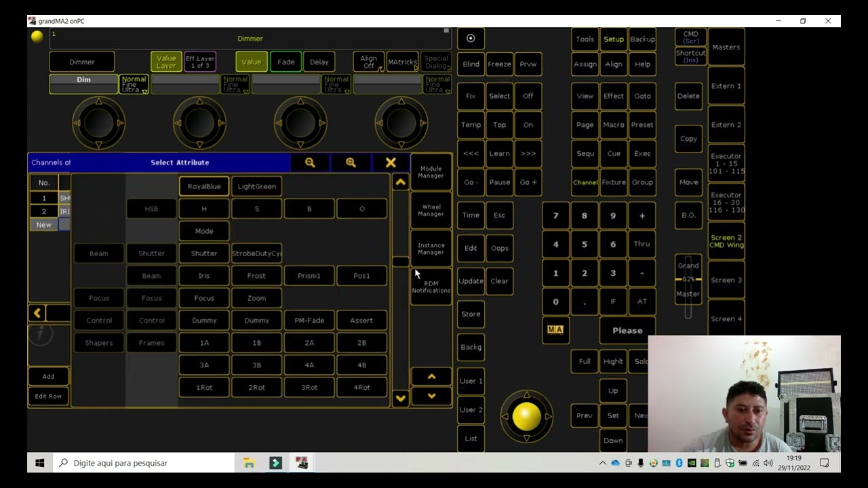Click the down arrow below RDM Notifications
868x488 pixels.
[x=431, y=396]
